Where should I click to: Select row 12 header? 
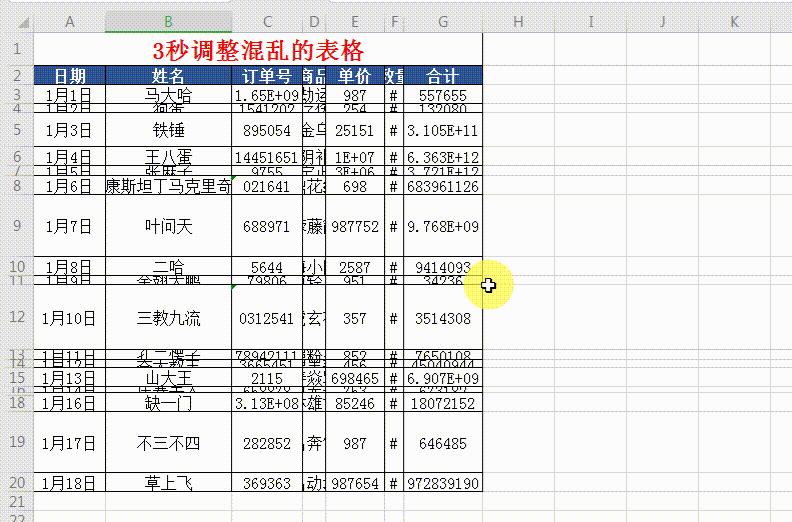[x=17, y=317]
